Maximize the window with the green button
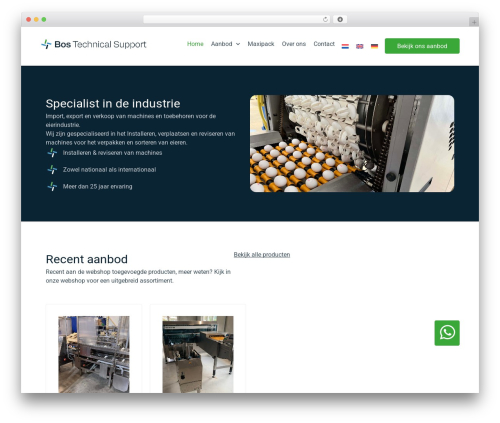The height and width of the screenshot is (423, 500). (x=44, y=20)
